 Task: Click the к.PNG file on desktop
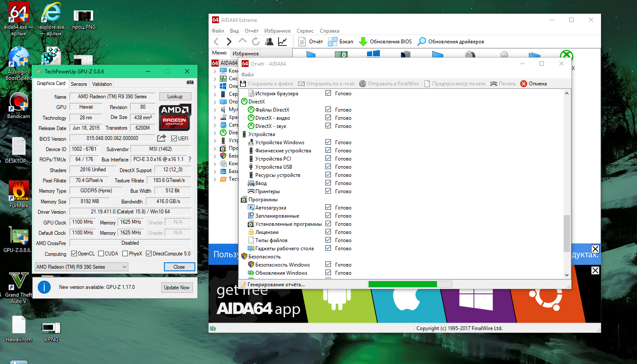51,332
